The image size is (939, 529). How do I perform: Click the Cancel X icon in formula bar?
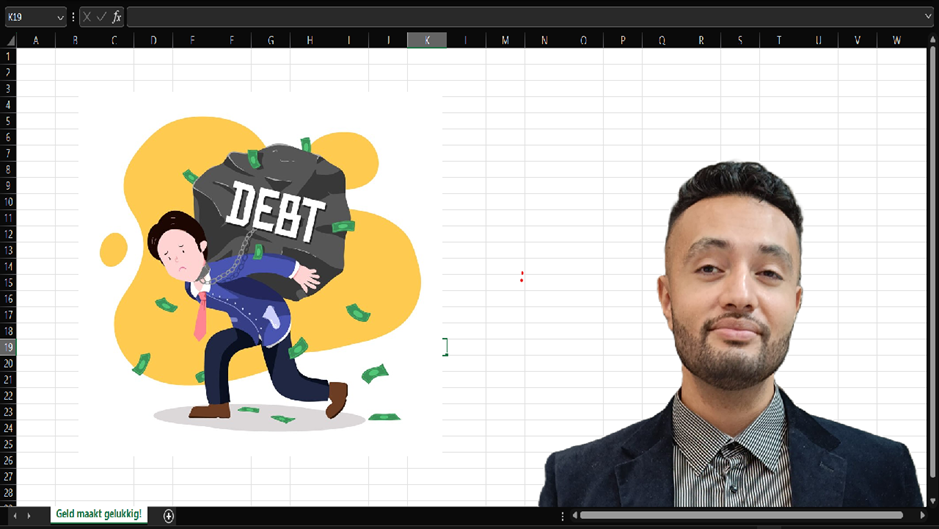tap(87, 17)
